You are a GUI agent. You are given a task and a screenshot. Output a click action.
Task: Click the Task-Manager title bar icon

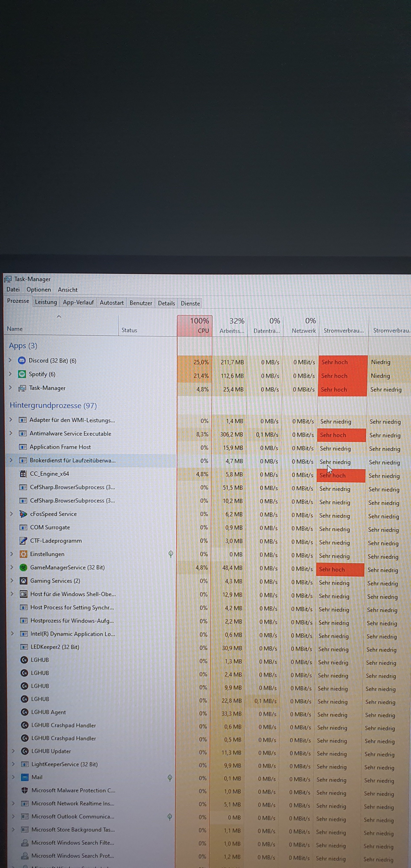tap(8, 279)
